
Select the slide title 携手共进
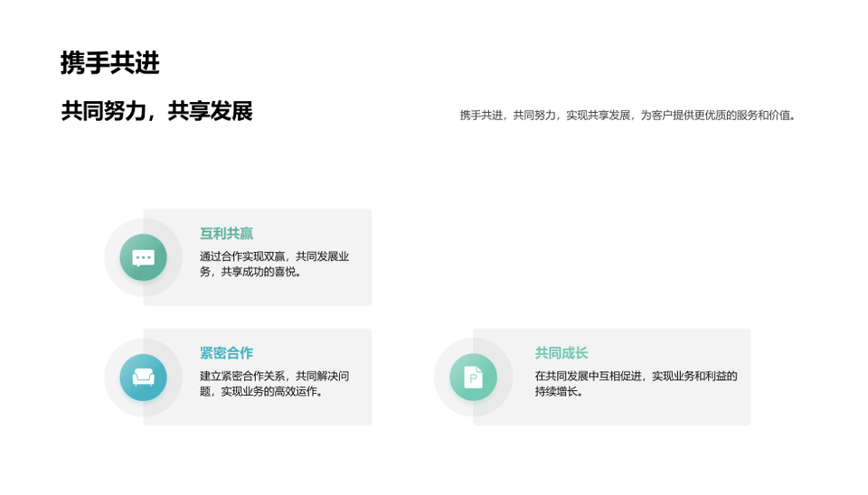coord(109,63)
